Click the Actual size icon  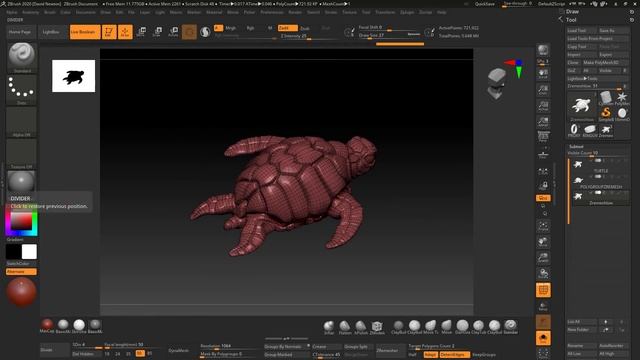pos(543,106)
